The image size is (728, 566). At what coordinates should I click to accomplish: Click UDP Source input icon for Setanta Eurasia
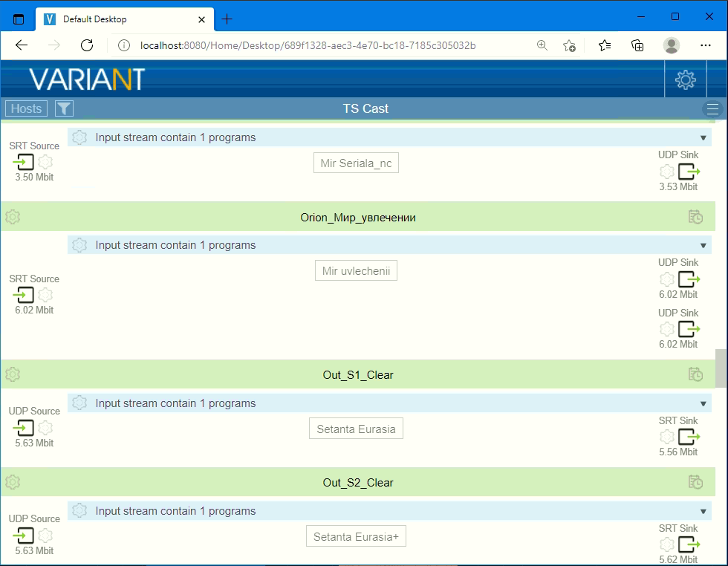[x=23, y=428]
